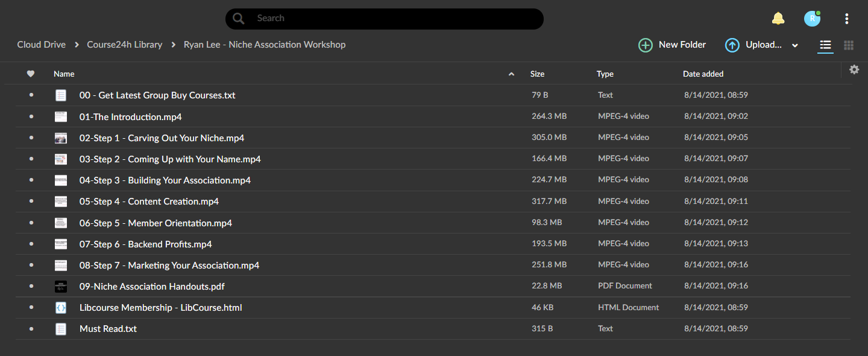Image resolution: width=868 pixels, height=356 pixels.
Task: Click the HTML Document type cell
Action: coord(628,307)
